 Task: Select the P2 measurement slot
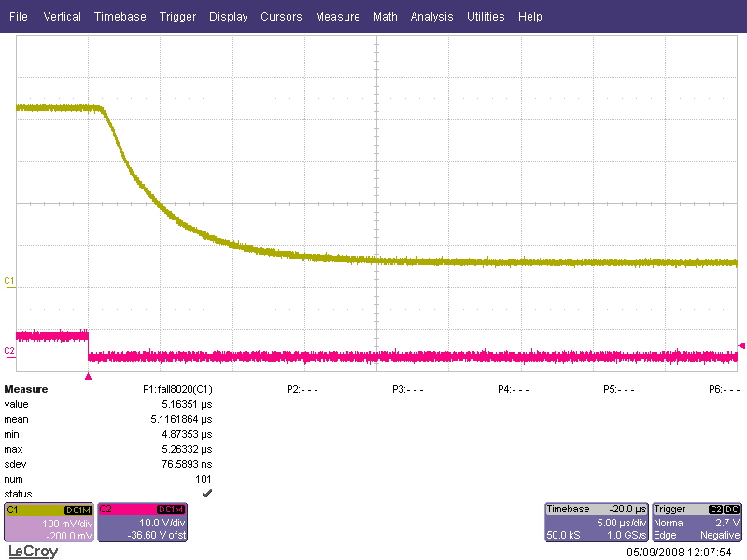tap(302, 389)
